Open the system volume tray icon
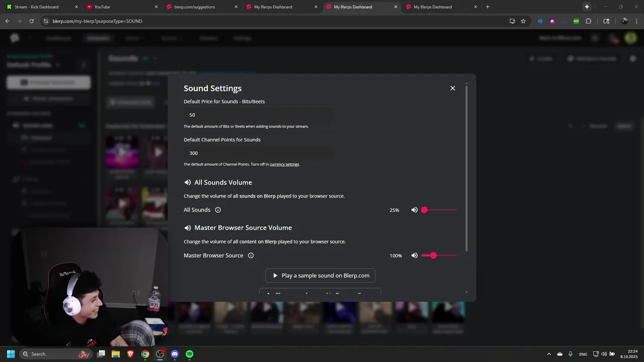This screenshot has height=362, width=644. (604, 354)
